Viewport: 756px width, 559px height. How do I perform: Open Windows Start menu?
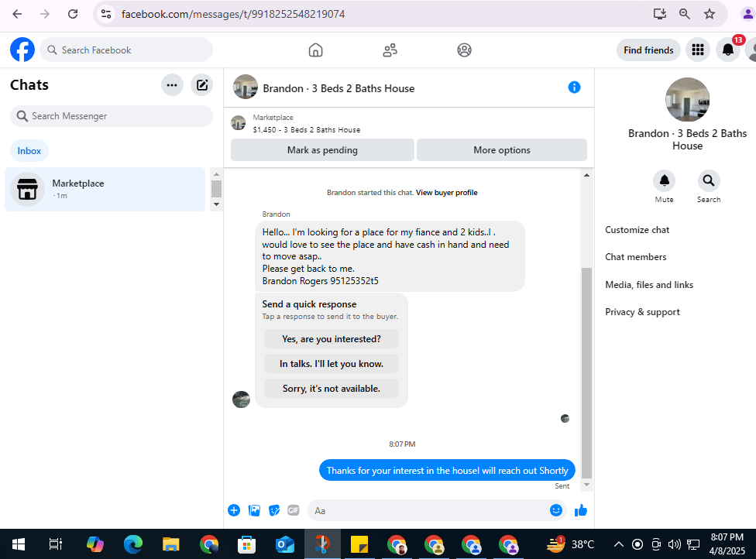pos(19,544)
